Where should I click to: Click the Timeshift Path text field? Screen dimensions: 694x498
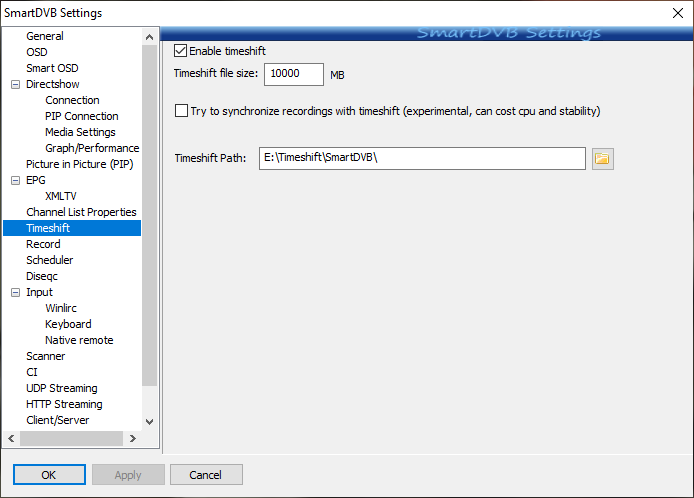pyautogui.click(x=422, y=158)
